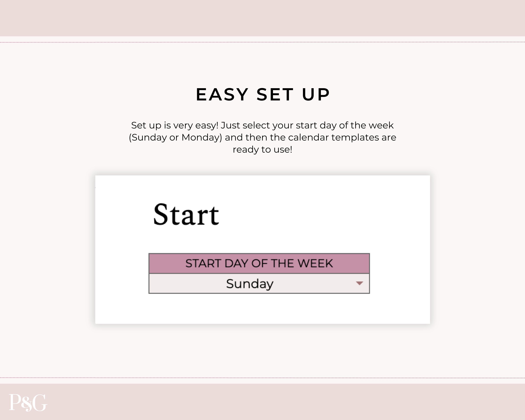Click the top pink header band
The image size is (525, 420).
click(x=262, y=18)
